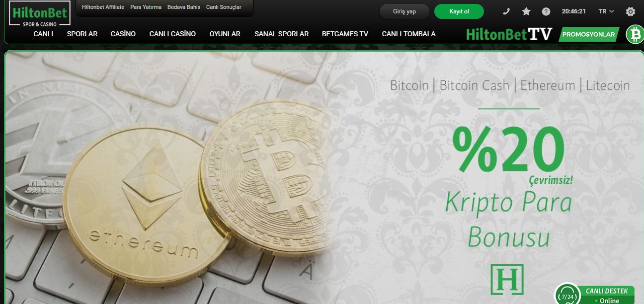Click the green Kayıt ol button
The width and height of the screenshot is (644, 304).
[x=459, y=11]
